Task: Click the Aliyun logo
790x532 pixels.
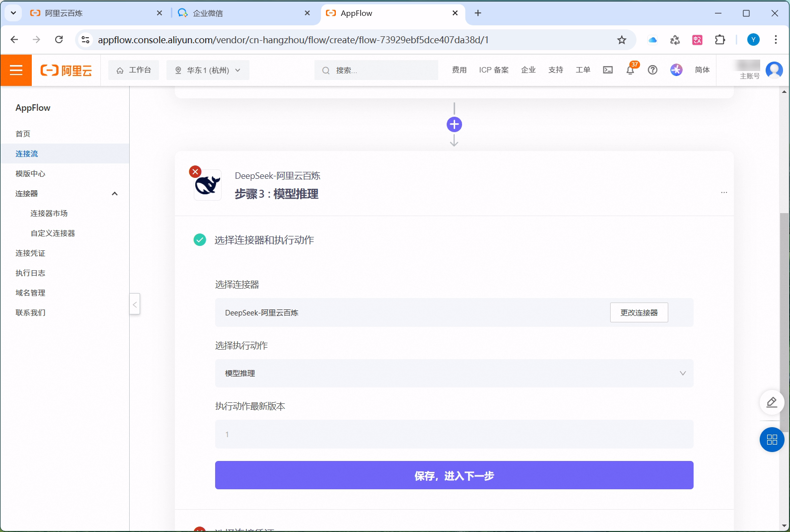Action: [x=66, y=71]
